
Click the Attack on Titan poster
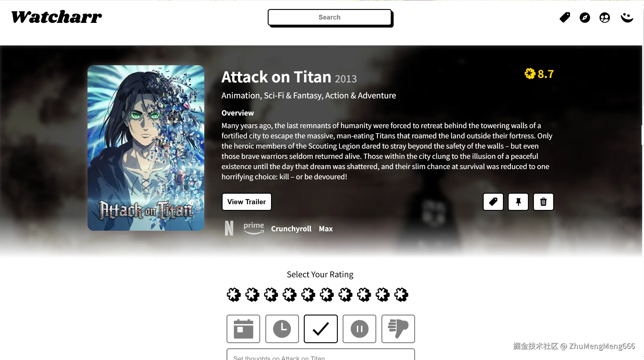146,148
